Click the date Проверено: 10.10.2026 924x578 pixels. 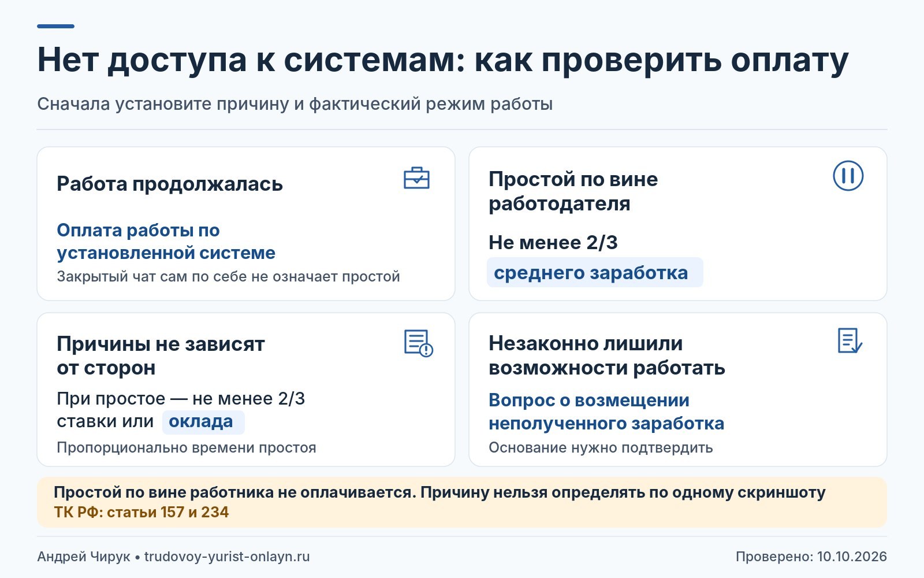click(x=811, y=557)
